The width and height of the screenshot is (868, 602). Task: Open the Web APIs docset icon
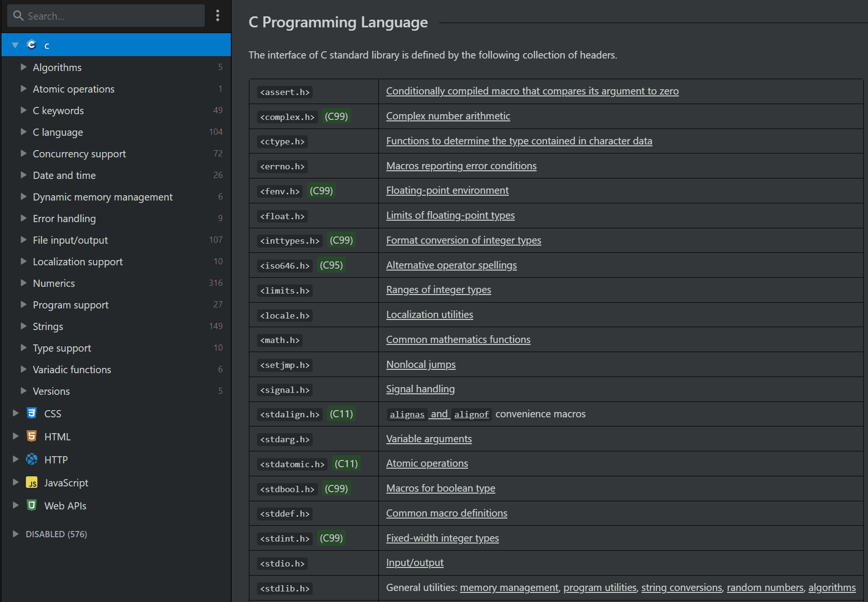(31, 505)
